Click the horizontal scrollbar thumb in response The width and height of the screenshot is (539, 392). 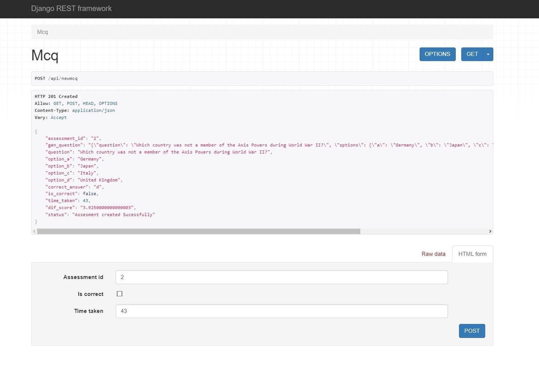(x=198, y=232)
